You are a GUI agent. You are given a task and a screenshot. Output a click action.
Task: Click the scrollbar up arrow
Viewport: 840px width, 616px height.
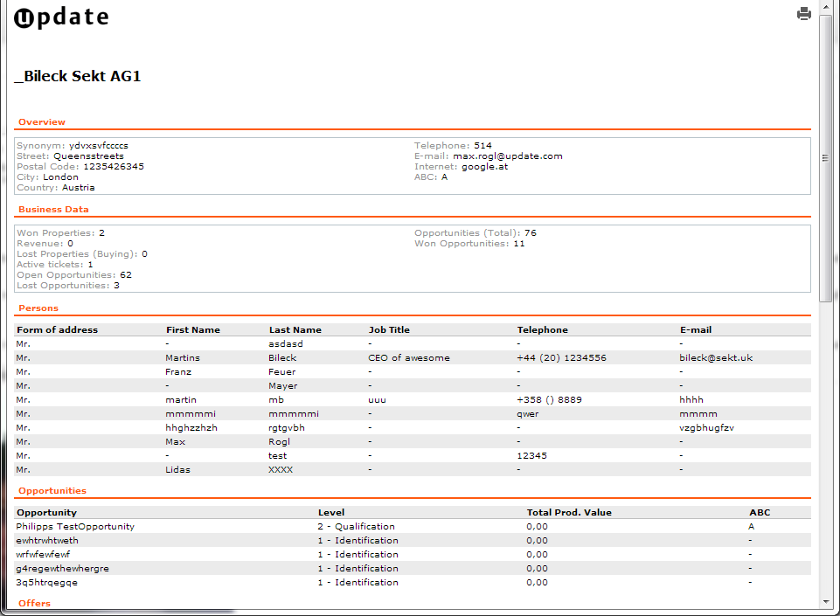825,6
